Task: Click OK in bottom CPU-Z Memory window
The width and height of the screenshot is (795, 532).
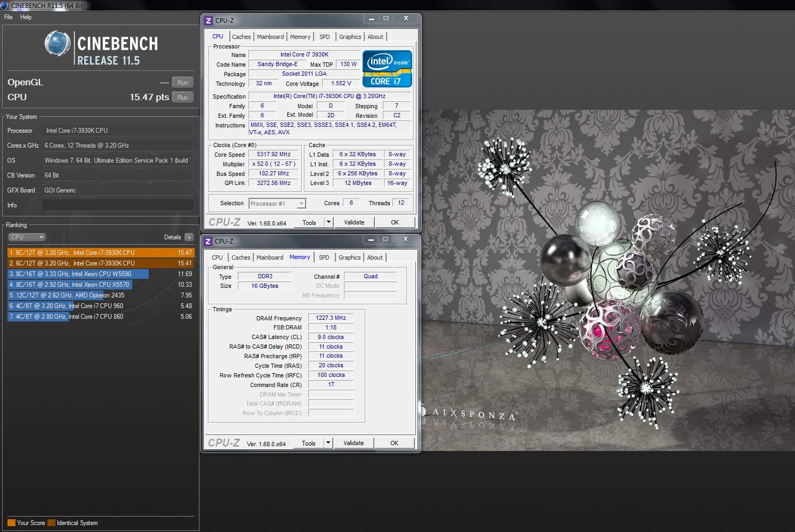Action: (x=394, y=443)
